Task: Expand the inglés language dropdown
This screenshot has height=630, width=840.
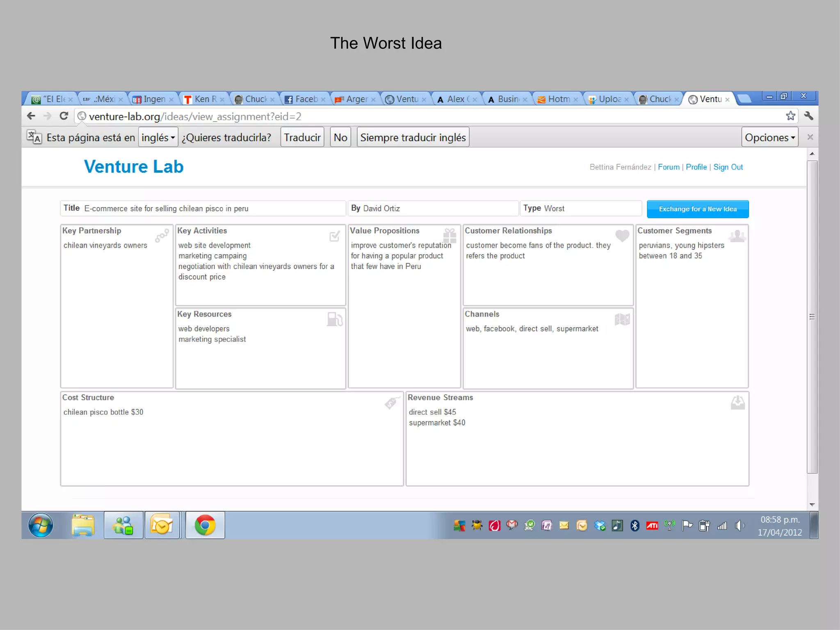Action: pos(158,137)
